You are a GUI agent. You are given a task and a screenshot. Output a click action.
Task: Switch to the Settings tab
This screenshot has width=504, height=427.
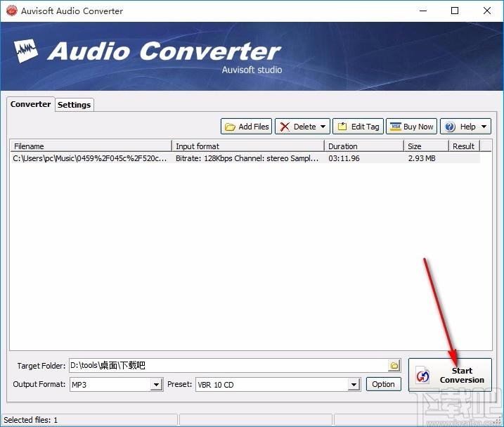(x=75, y=105)
